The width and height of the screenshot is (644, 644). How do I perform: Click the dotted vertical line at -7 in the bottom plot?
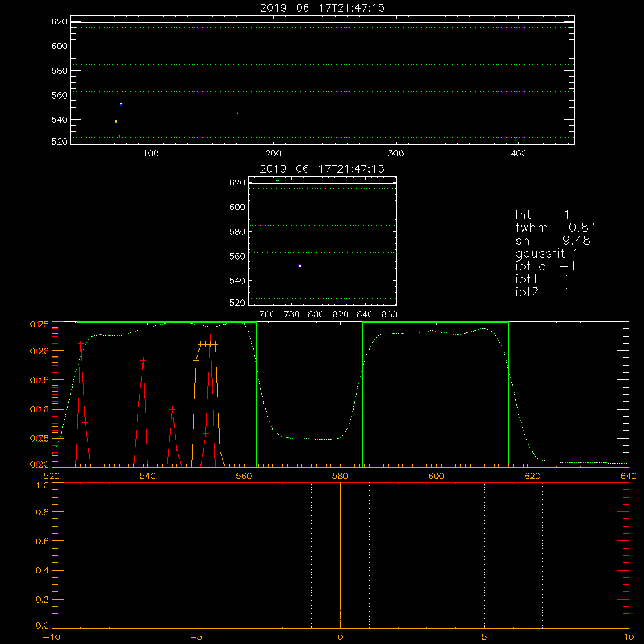(x=138, y=555)
